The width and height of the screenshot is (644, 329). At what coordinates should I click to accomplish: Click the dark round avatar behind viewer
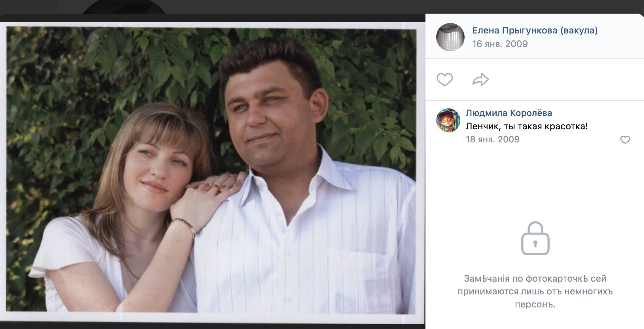click(x=124, y=7)
